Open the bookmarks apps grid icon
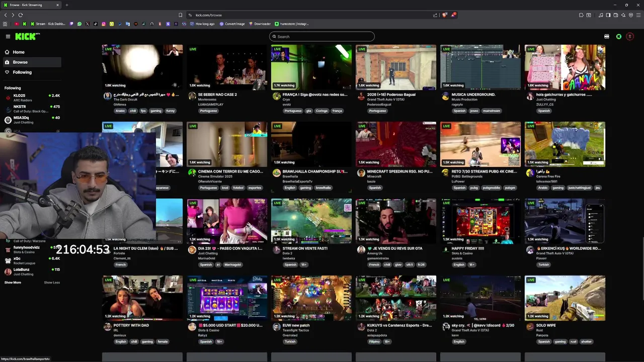This screenshot has height=362, width=644. coord(5,24)
